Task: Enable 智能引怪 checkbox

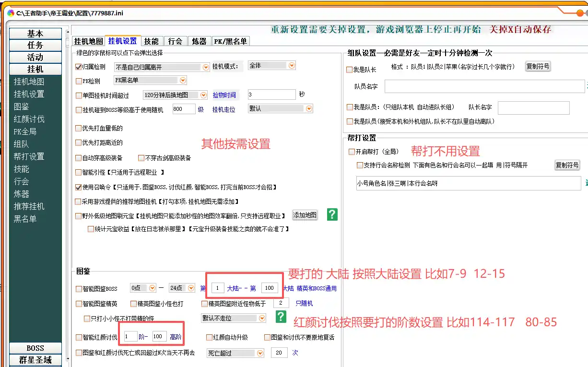Action: (x=79, y=172)
